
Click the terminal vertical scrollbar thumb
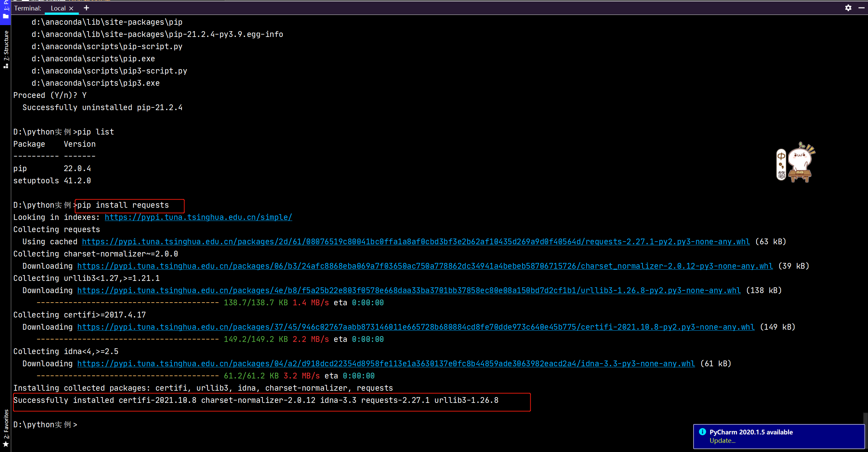tap(865, 418)
